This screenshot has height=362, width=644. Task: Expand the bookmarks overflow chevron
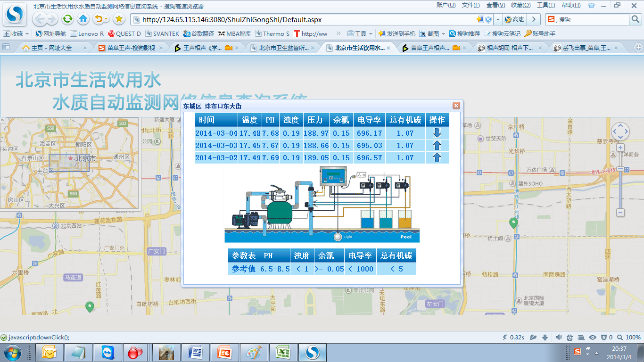coord(338,34)
